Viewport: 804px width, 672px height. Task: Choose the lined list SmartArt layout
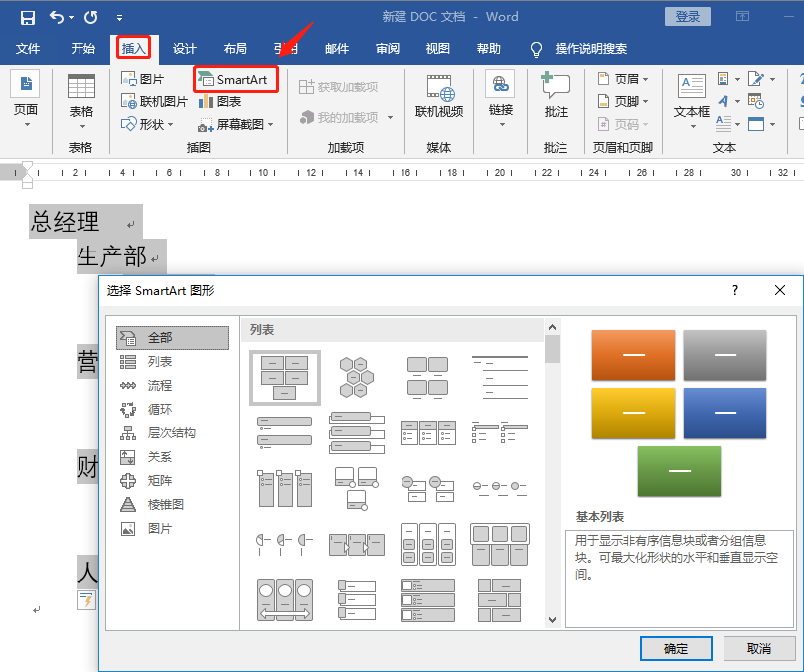(x=500, y=377)
